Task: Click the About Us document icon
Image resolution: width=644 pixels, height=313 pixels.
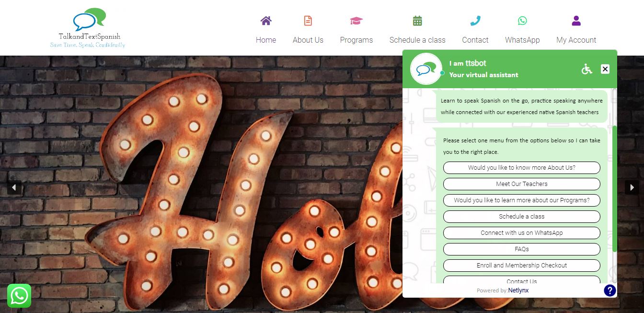Action: pos(308,21)
